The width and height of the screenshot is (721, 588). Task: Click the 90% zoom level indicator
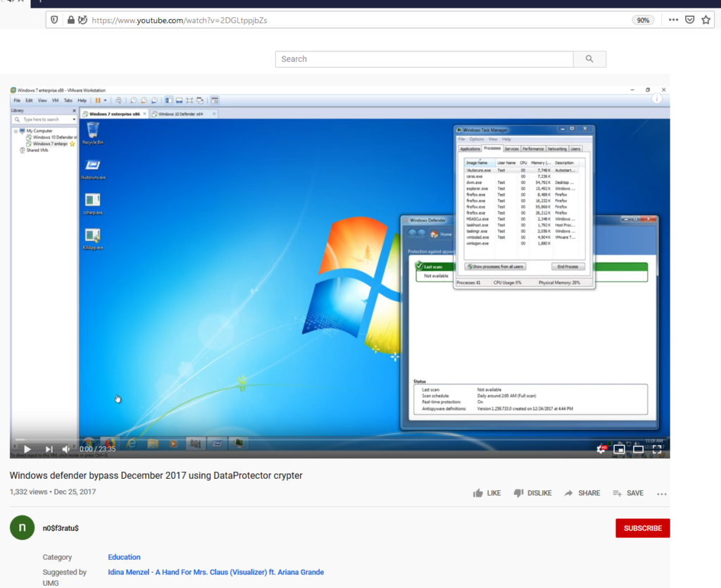(x=643, y=20)
